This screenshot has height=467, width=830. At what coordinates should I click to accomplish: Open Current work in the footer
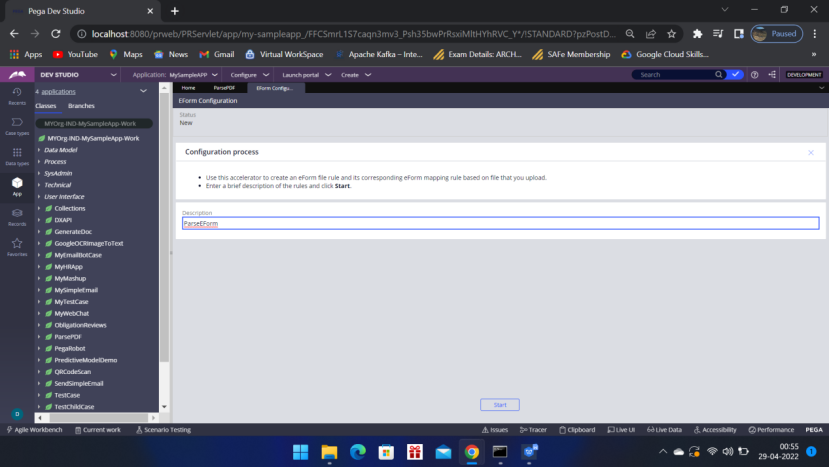click(98, 429)
